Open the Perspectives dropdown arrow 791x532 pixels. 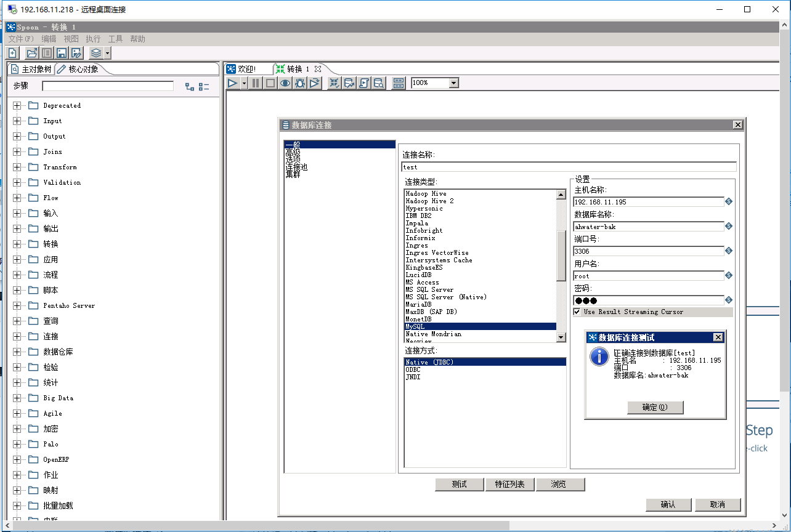click(x=107, y=53)
